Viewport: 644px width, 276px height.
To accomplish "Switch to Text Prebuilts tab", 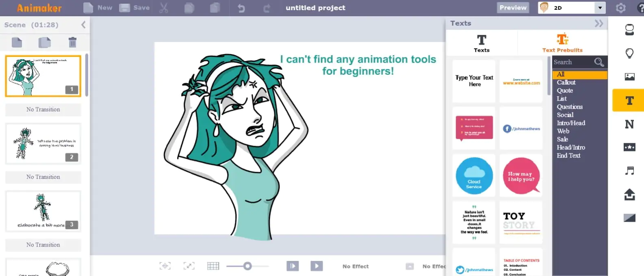I will pos(562,43).
